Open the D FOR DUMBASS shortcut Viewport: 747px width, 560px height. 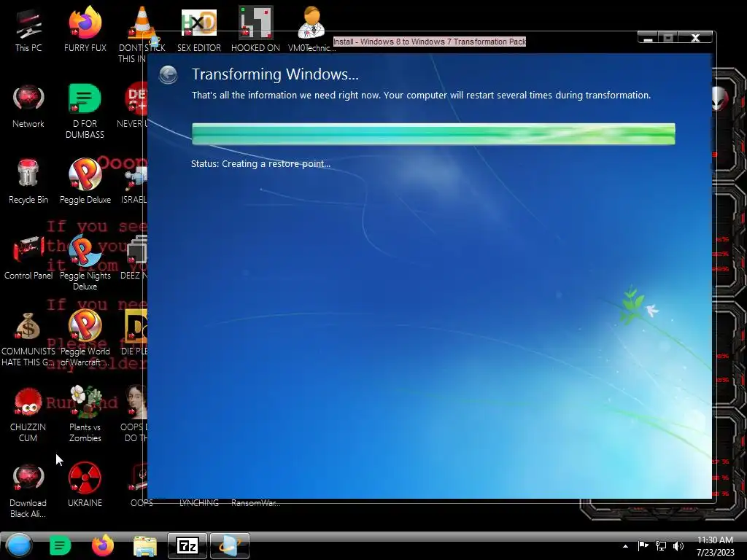[85, 112]
